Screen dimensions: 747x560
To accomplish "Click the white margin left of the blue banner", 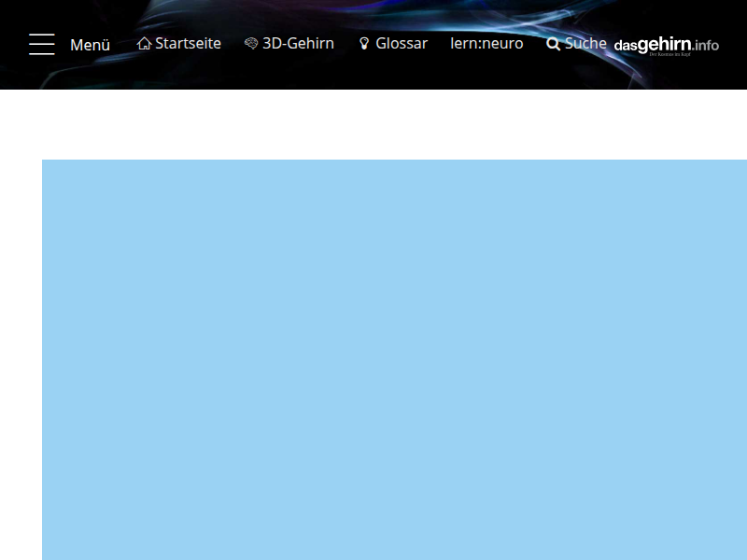I will 21,359.
